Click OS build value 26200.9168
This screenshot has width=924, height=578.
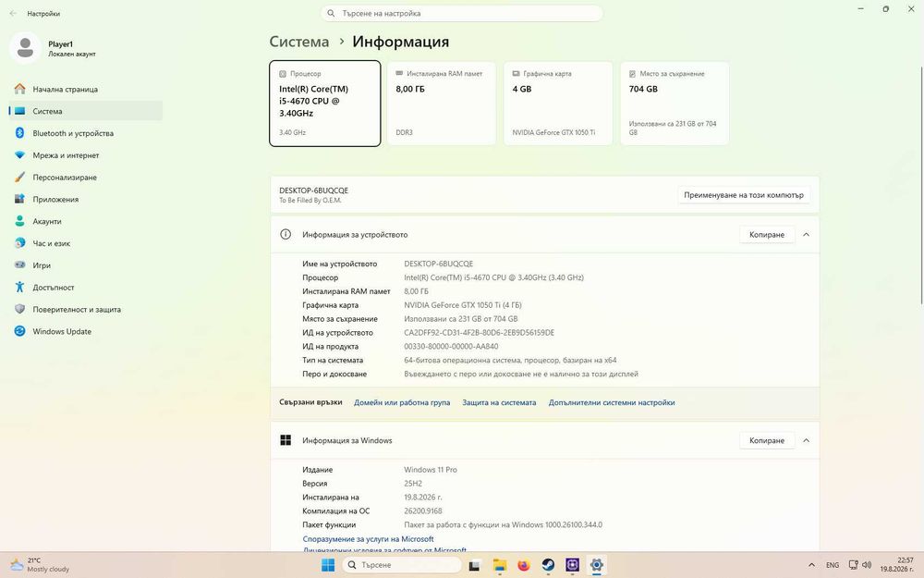click(423, 510)
